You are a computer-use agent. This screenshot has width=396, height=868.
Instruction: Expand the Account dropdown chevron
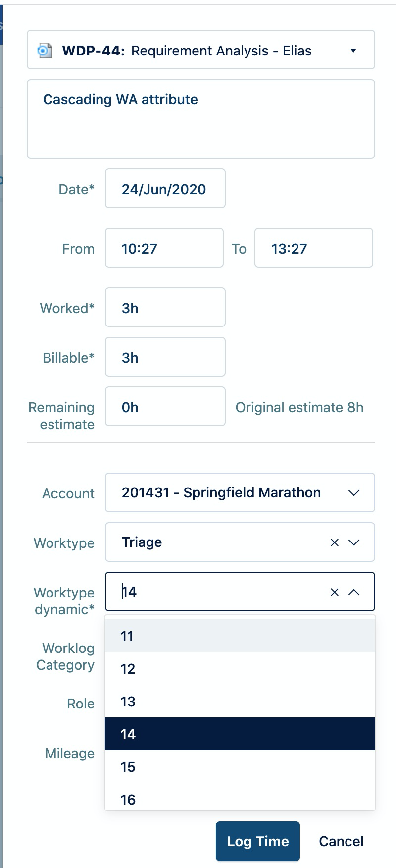click(x=354, y=493)
